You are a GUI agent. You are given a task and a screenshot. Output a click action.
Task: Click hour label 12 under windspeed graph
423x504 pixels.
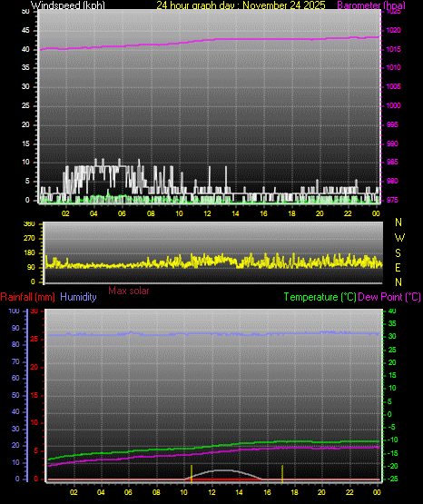pyautogui.click(x=208, y=213)
